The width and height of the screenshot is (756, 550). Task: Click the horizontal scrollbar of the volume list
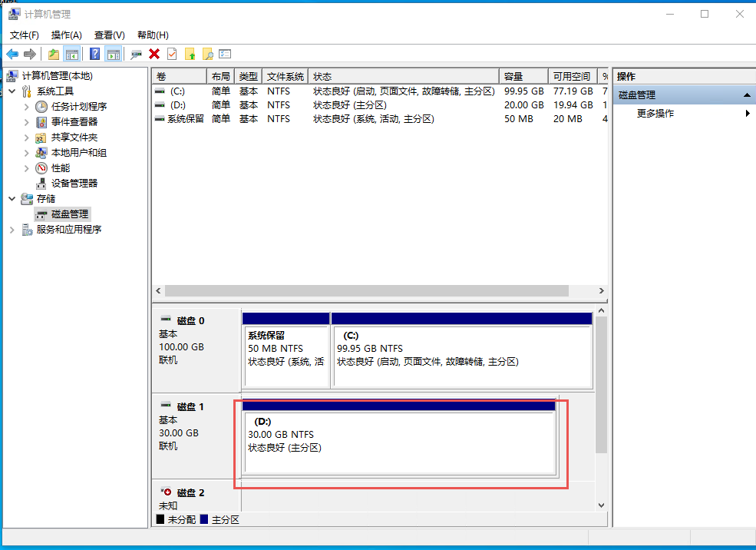tap(366, 291)
